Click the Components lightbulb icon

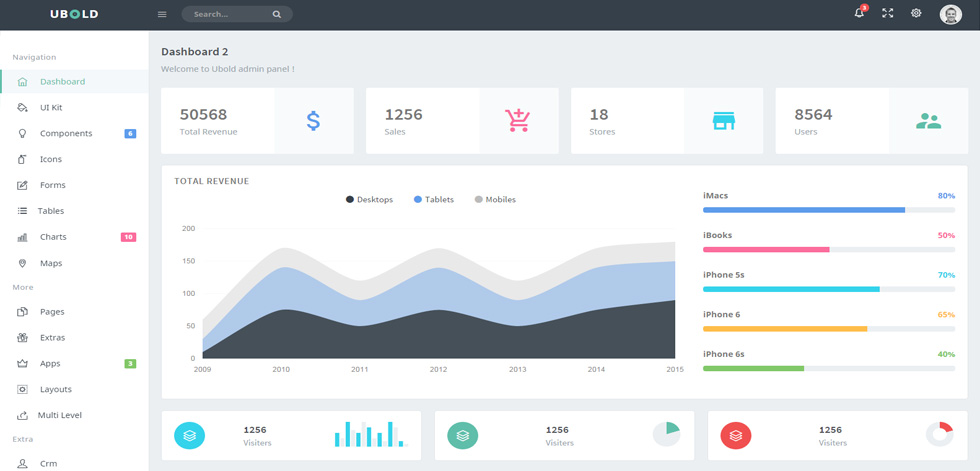[x=22, y=134]
